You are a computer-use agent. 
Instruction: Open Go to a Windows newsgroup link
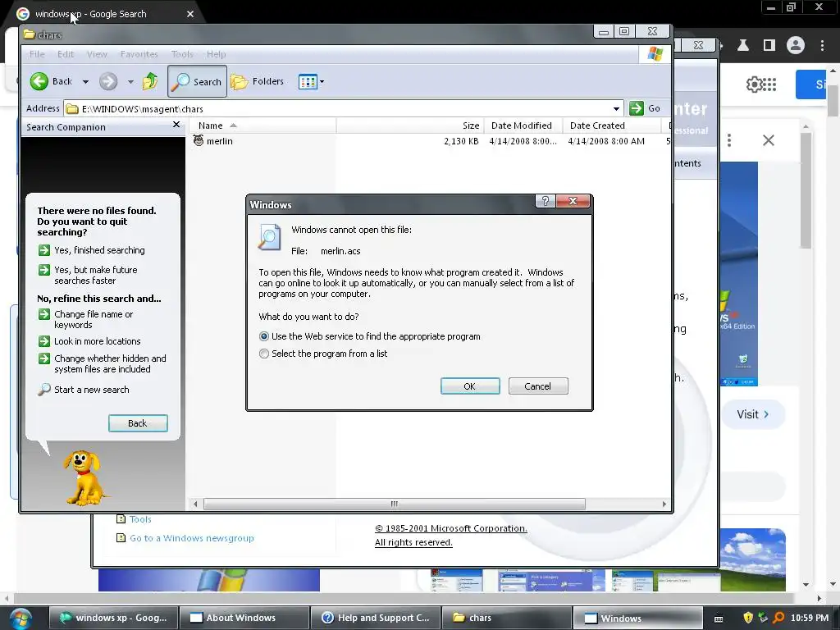tap(192, 538)
